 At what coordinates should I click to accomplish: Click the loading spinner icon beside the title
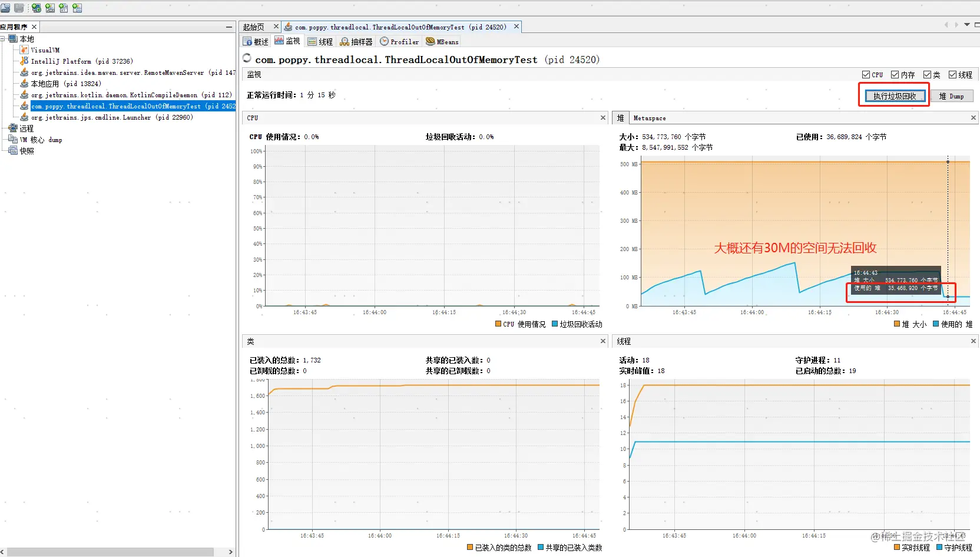pyautogui.click(x=247, y=58)
